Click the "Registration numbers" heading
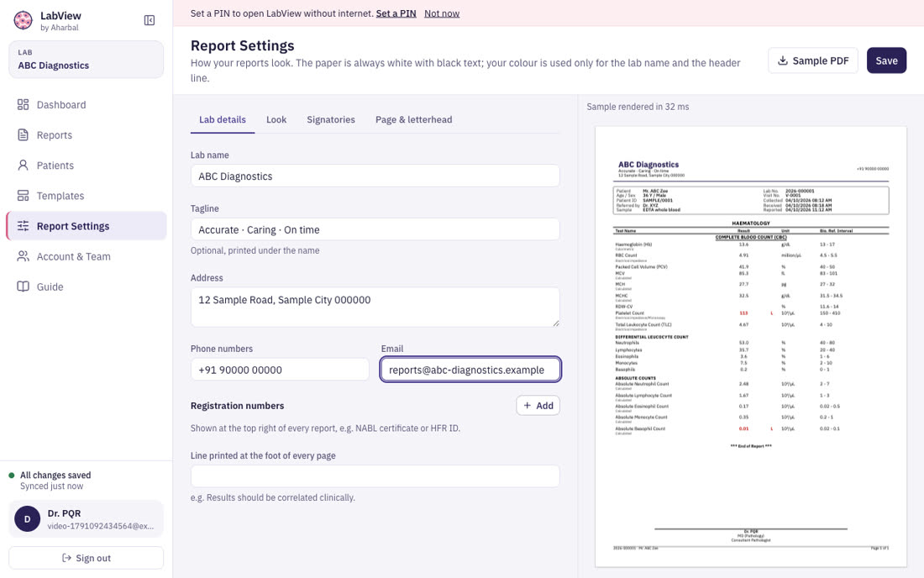 [x=237, y=406]
